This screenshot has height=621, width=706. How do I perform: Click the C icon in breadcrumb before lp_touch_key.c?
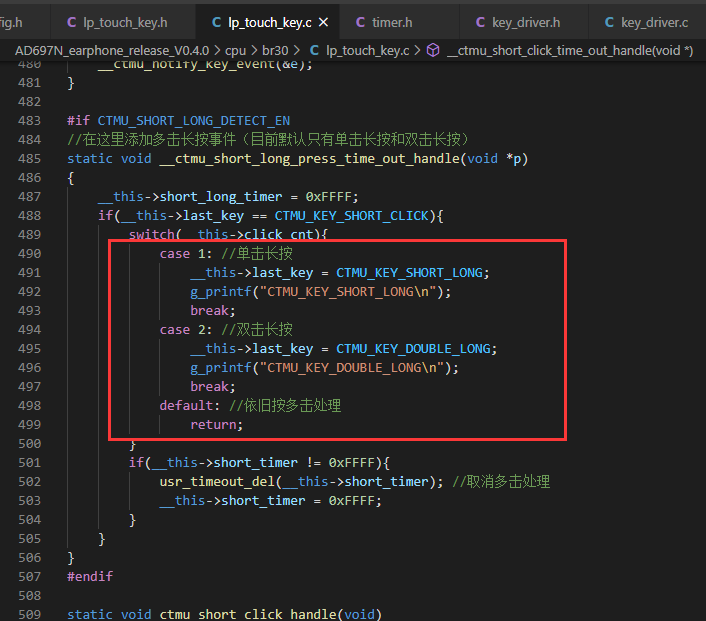314,50
